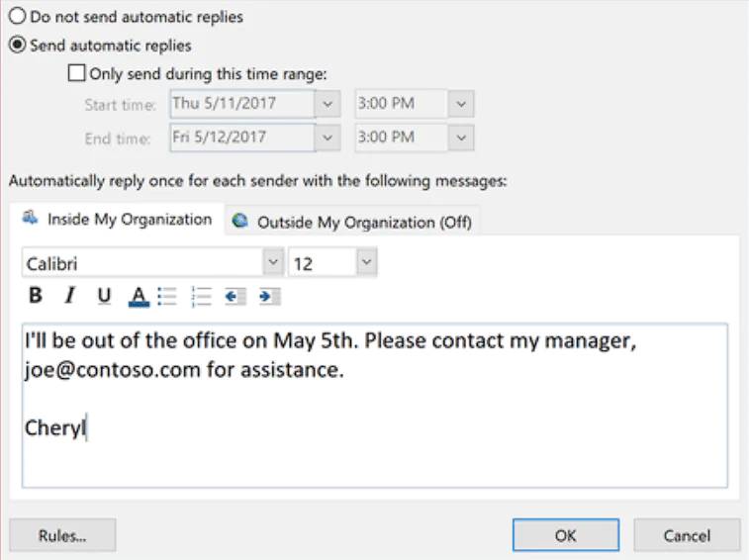Open Outside My Organization (Off) tab

(x=353, y=223)
